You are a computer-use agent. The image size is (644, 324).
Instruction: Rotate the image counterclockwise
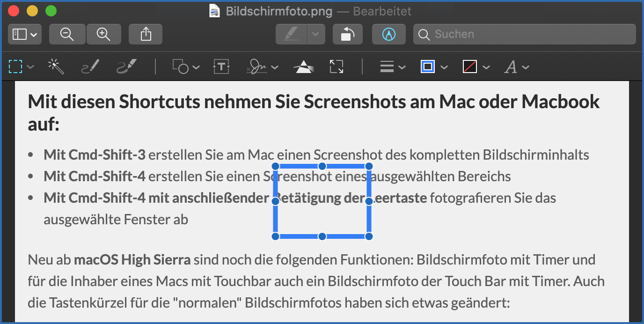click(347, 34)
